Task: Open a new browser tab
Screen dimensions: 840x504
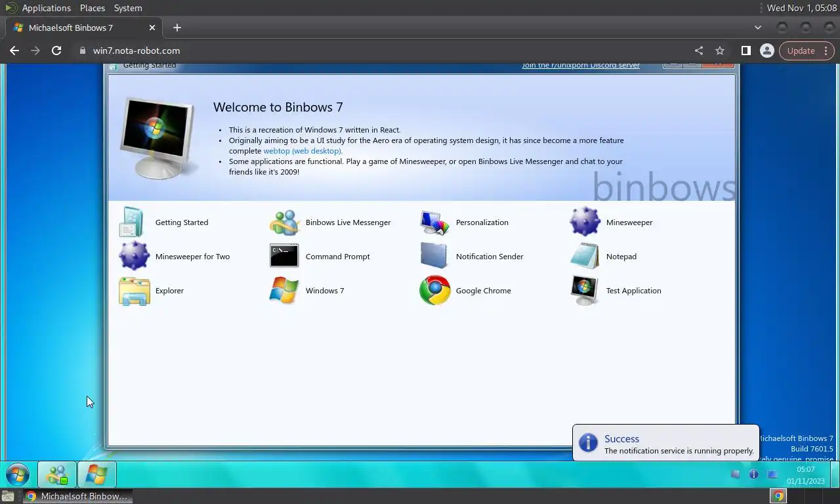Action: [177, 28]
